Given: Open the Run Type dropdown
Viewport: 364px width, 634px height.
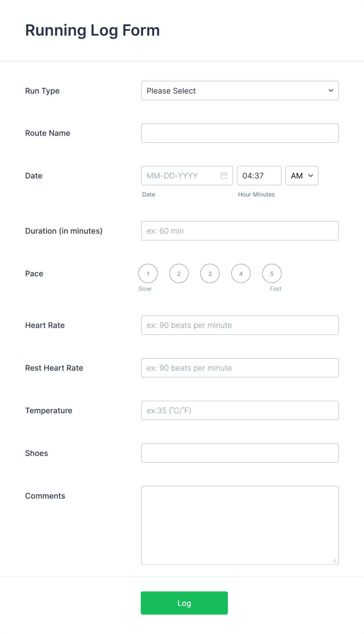Looking at the screenshot, I should (240, 90).
